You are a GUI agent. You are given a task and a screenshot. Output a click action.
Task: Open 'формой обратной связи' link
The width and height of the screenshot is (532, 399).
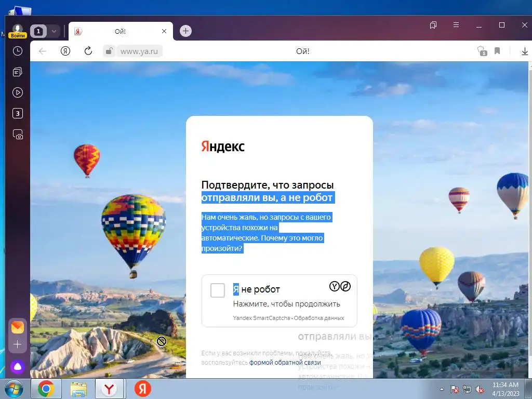click(x=285, y=362)
